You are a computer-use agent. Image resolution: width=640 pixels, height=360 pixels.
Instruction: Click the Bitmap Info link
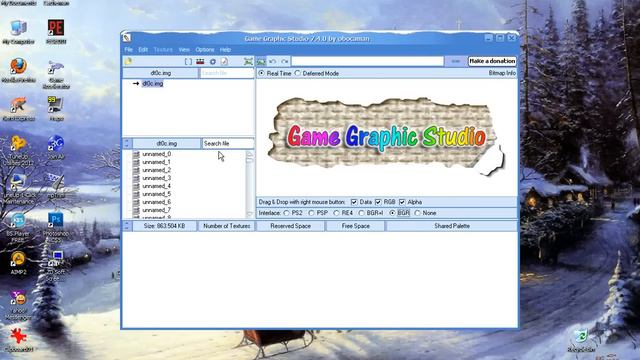[502, 73]
